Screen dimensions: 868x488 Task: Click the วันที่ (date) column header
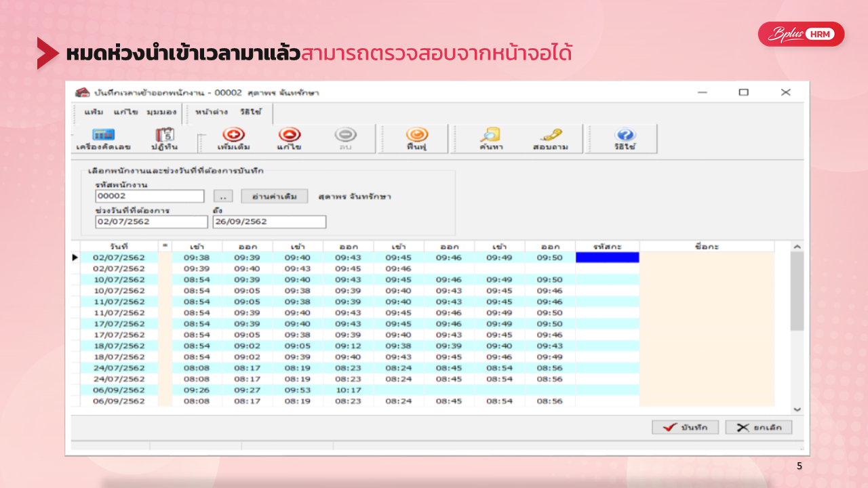coord(119,246)
